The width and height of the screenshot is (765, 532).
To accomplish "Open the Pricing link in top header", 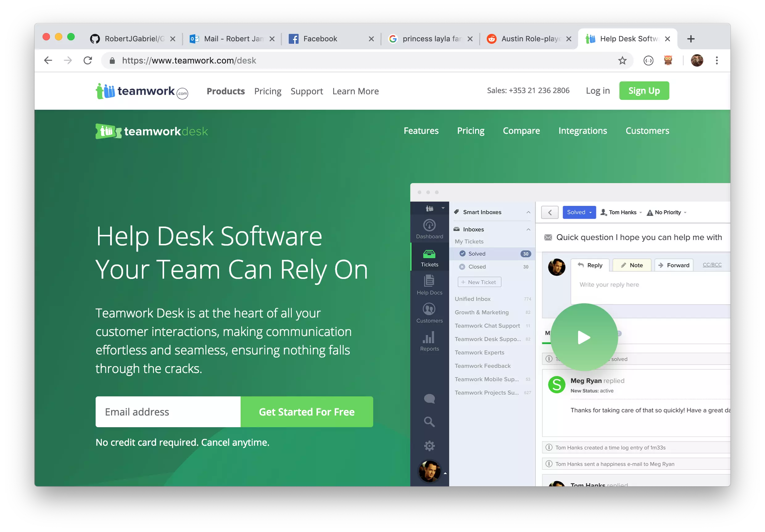I will click(267, 91).
